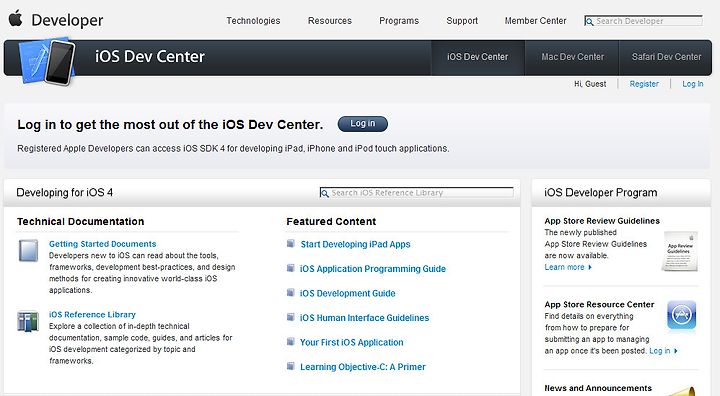Image resolution: width=720 pixels, height=396 pixels.
Task: Click the App Store Resource Center icon
Action: click(x=681, y=315)
